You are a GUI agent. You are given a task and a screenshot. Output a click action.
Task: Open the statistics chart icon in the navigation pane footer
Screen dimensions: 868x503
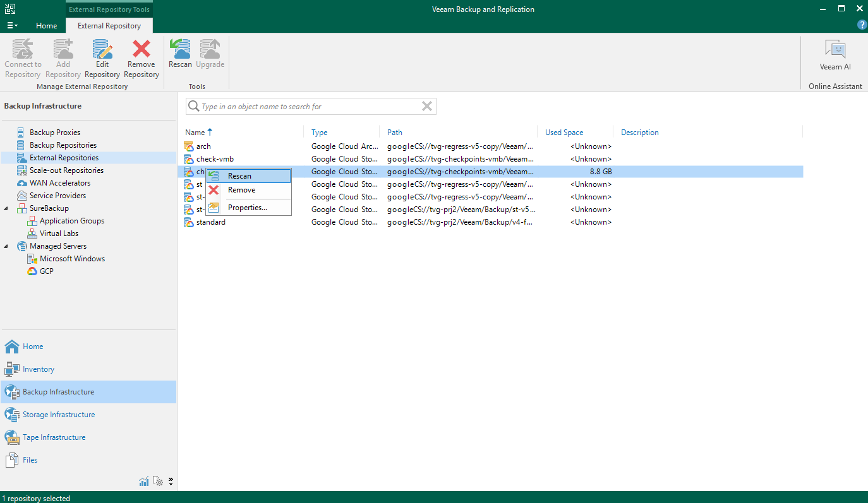click(144, 482)
